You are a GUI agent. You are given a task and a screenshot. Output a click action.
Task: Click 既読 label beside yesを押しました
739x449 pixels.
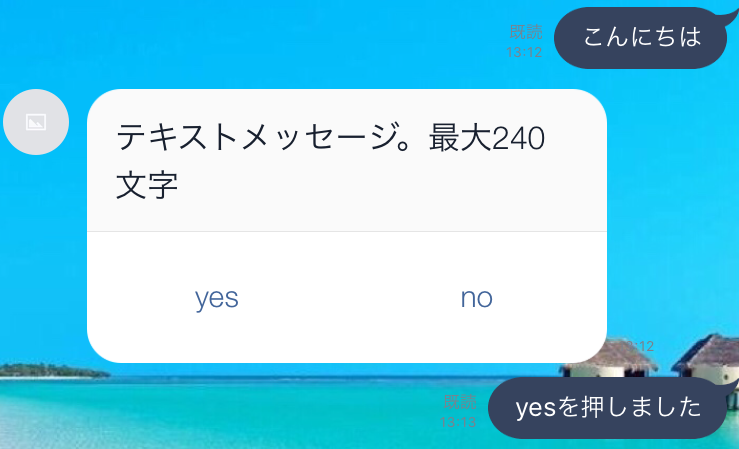click(460, 402)
